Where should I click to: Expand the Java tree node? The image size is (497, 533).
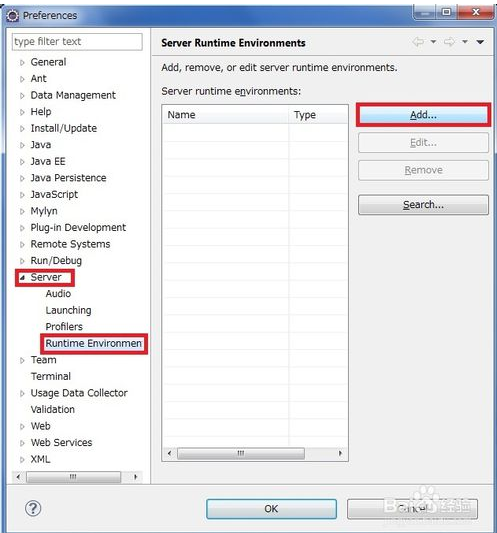coord(22,145)
